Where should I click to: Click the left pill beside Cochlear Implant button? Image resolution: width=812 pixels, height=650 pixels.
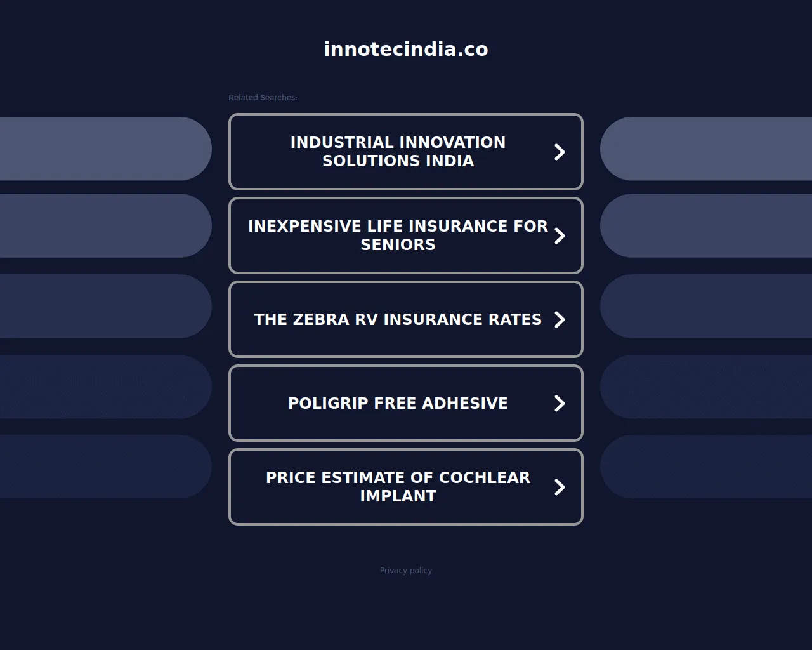click(105, 467)
